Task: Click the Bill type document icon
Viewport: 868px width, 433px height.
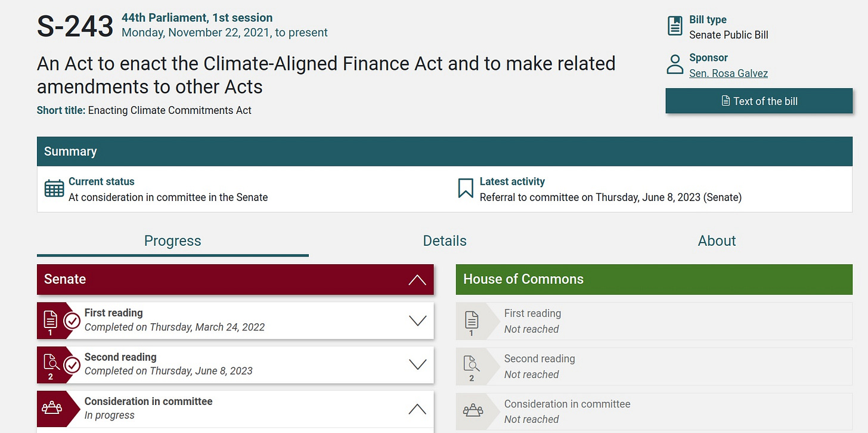Action: [675, 26]
